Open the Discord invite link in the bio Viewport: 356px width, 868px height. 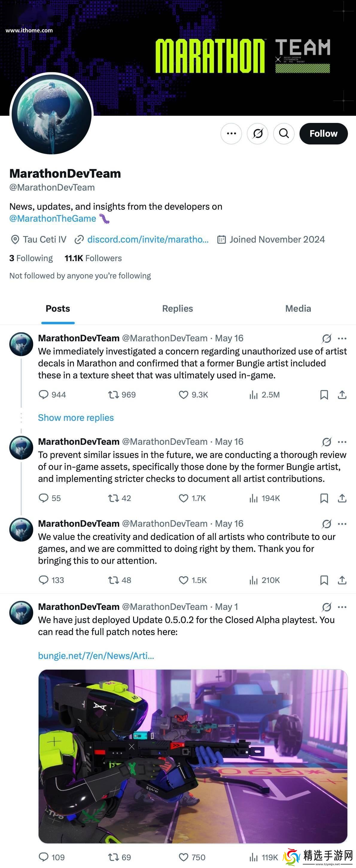[148, 239]
